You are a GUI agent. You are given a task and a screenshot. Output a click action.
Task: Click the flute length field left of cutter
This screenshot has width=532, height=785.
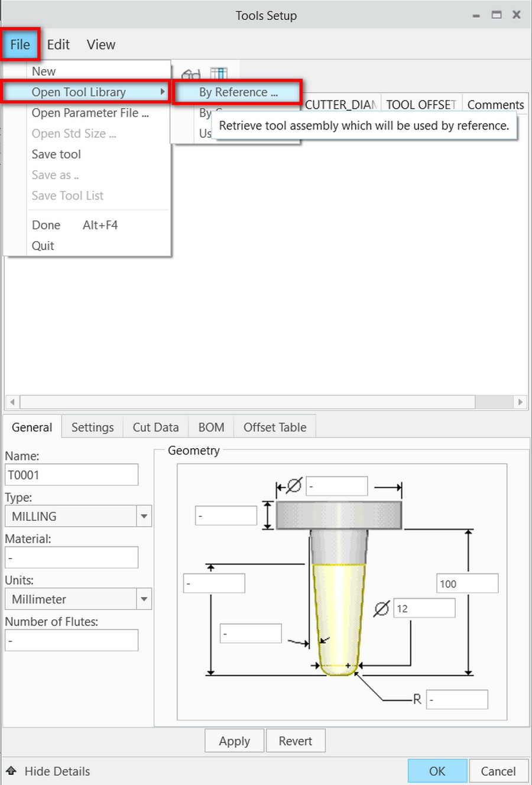tap(214, 583)
